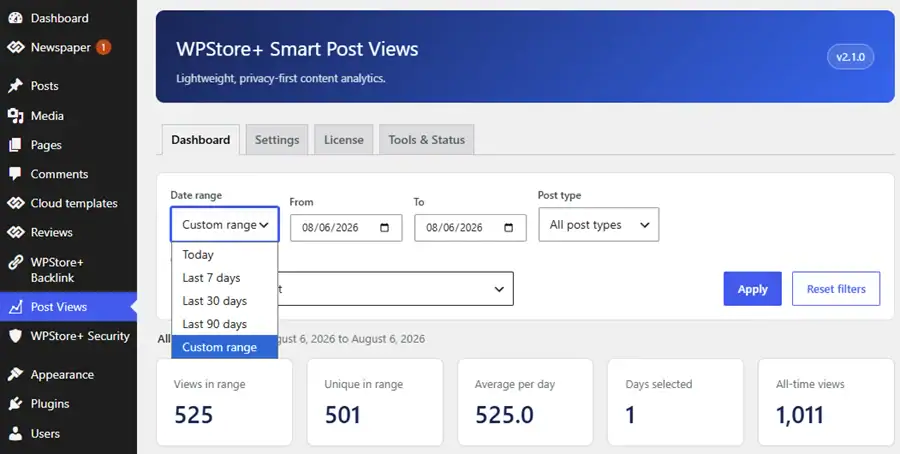Click the Apply button

point(752,289)
